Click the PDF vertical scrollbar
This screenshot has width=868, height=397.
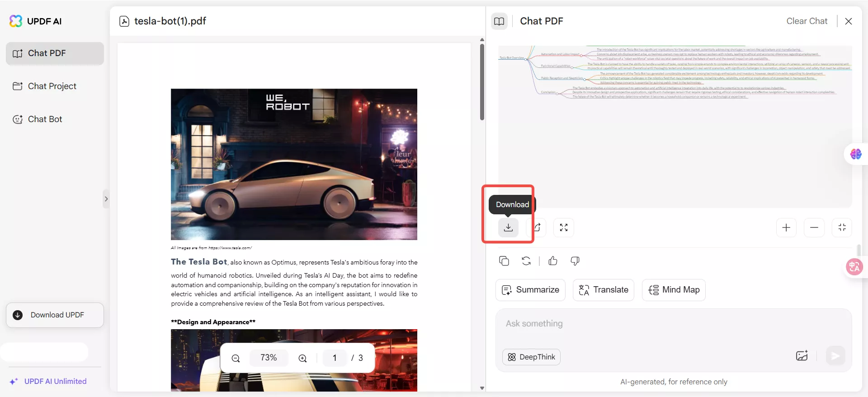[x=482, y=81]
